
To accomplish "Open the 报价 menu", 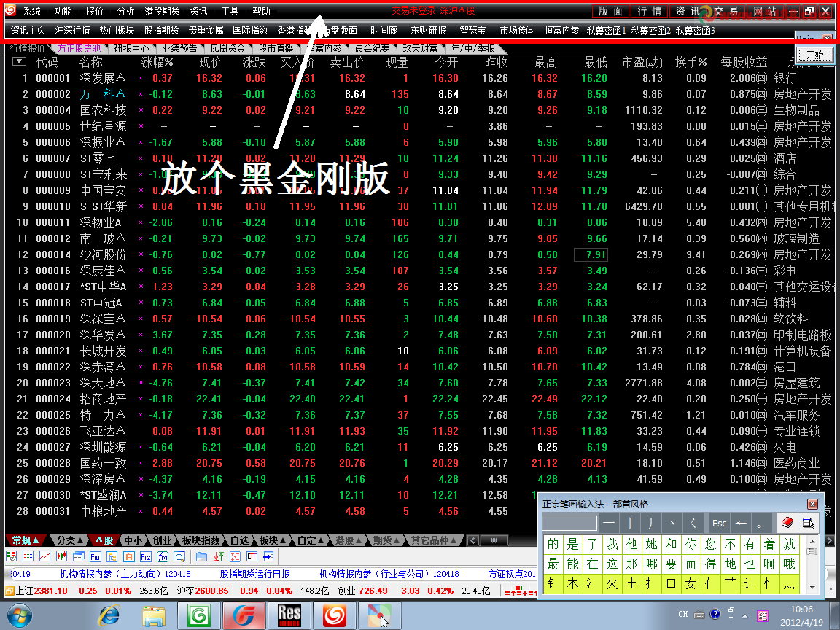I will [94, 11].
